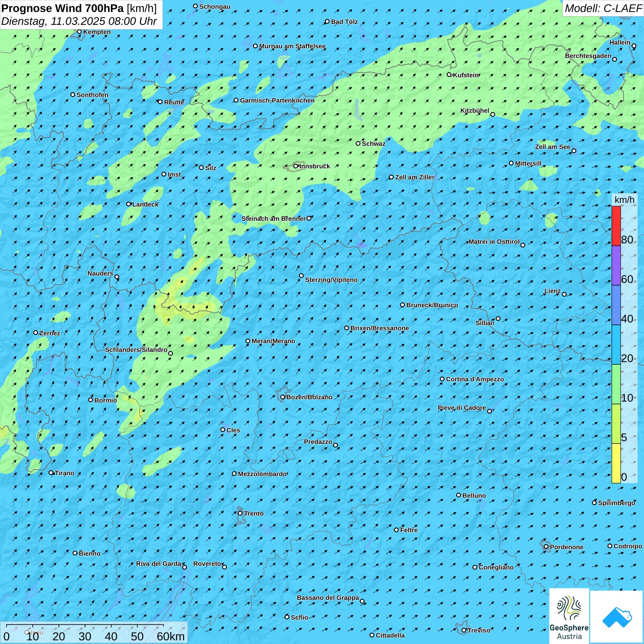Click the Belluno city marker
Image resolution: width=644 pixels, height=644 pixels.
[x=459, y=495]
